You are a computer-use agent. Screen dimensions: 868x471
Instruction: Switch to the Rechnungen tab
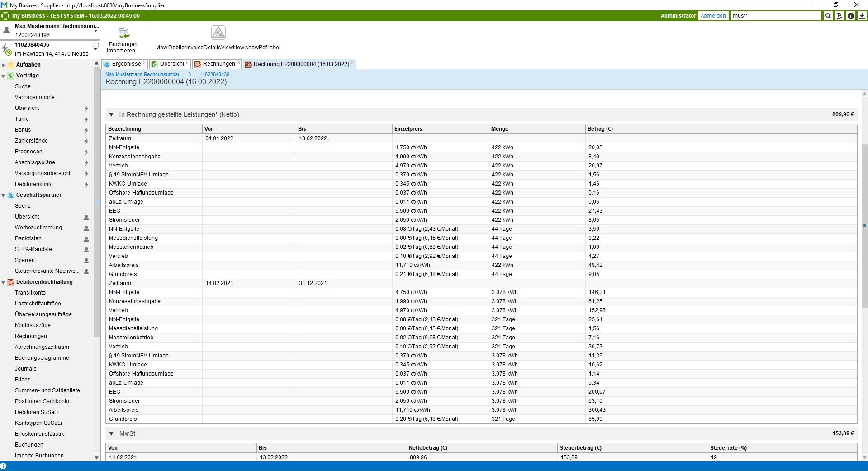(218, 64)
